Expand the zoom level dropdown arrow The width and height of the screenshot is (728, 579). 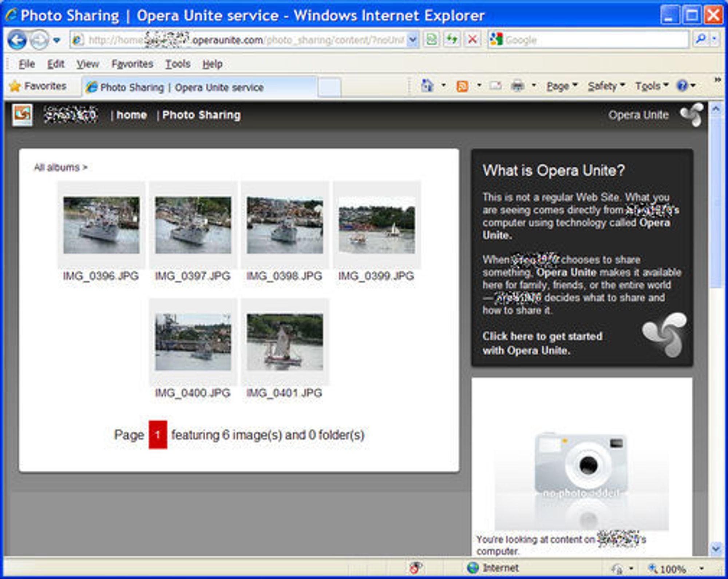701,568
